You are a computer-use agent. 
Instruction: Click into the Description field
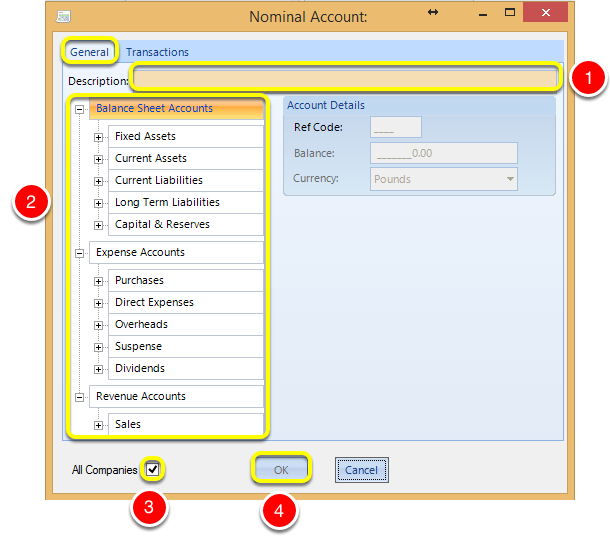pyautogui.click(x=345, y=78)
